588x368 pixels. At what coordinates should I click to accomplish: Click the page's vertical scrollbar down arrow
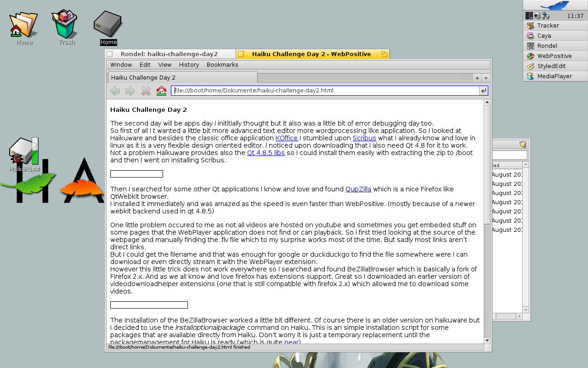coord(487,340)
